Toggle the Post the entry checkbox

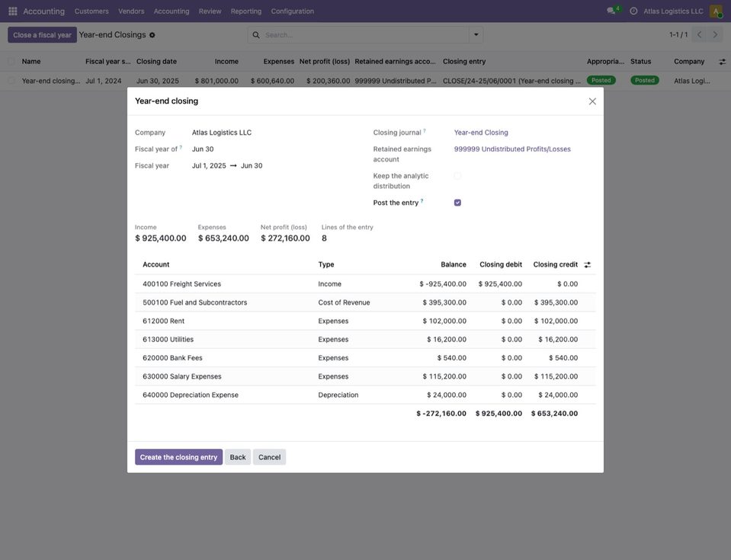(x=457, y=203)
